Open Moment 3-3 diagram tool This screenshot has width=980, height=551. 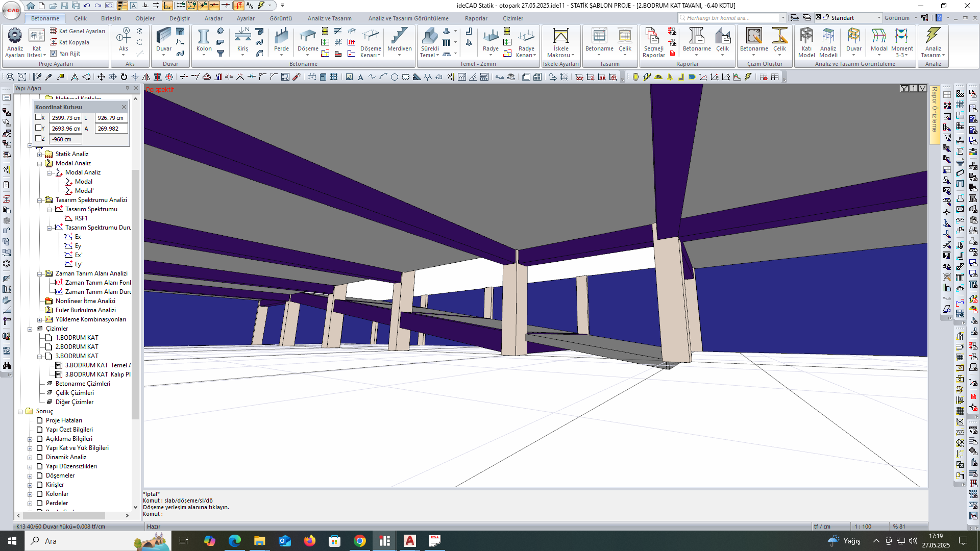pyautogui.click(x=902, y=43)
